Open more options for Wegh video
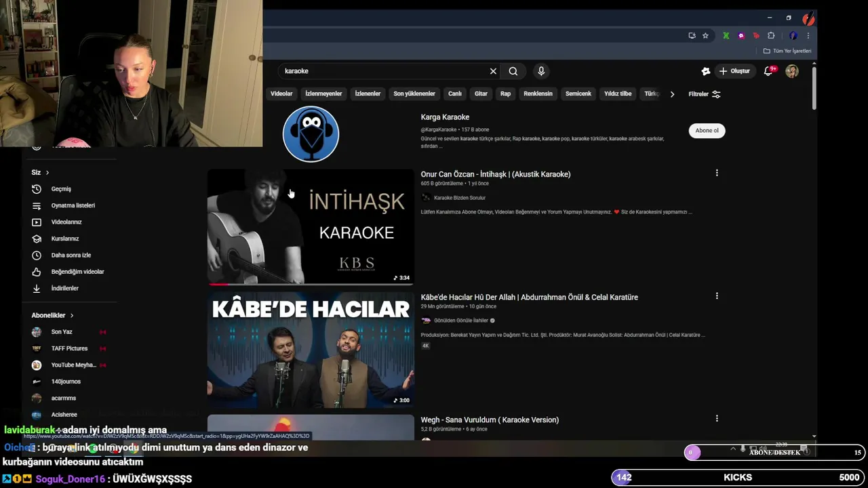 [717, 419]
